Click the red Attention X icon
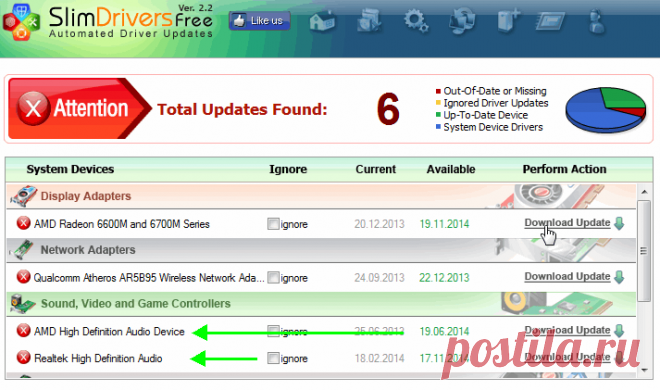The image size is (660, 390). (33, 109)
